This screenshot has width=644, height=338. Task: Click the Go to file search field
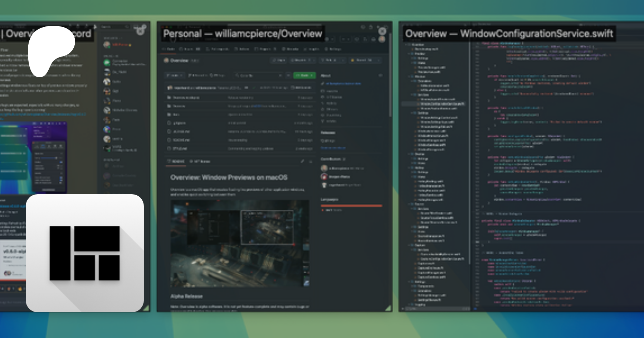click(x=258, y=75)
